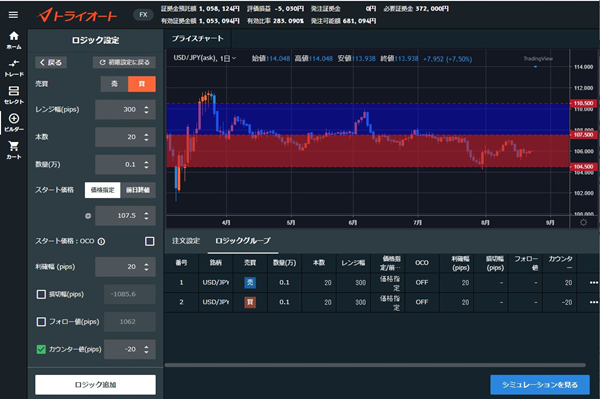
Task: Open the hamburger menu icon
Action: click(x=13, y=15)
